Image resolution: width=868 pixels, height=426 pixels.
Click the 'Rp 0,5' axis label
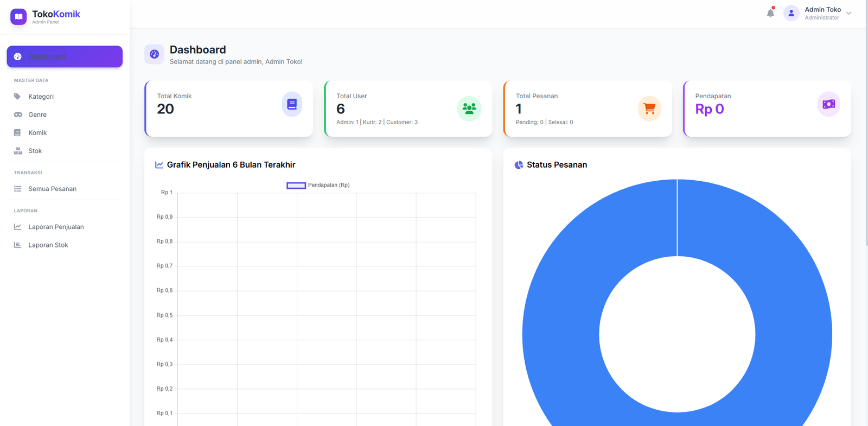point(164,315)
